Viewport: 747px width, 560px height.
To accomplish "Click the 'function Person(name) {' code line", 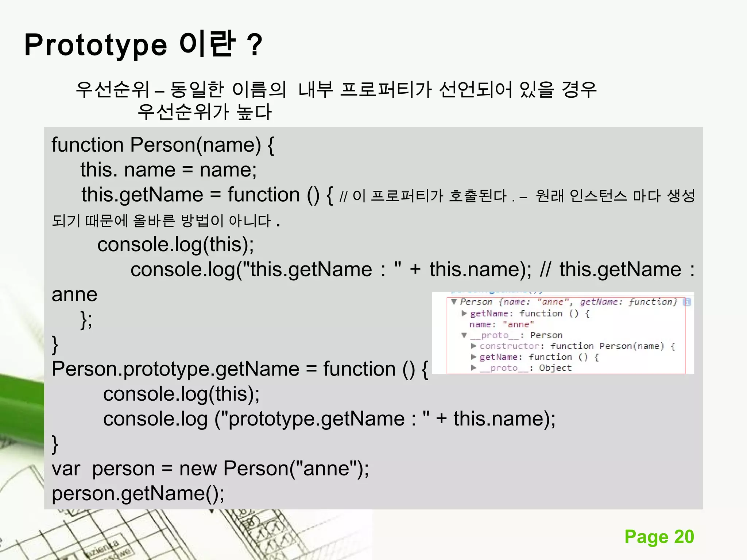I will click(x=163, y=145).
